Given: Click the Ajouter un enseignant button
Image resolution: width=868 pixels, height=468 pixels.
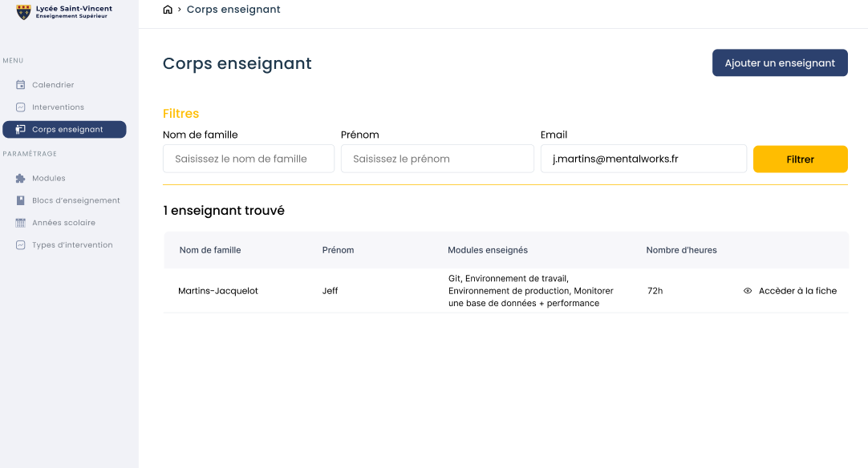Looking at the screenshot, I should (780, 63).
